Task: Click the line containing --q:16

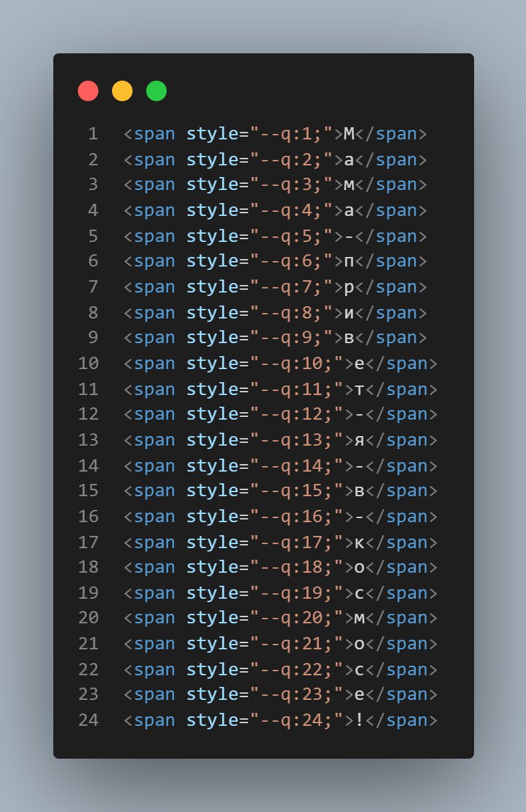Action: pyautogui.click(x=280, y=517)
